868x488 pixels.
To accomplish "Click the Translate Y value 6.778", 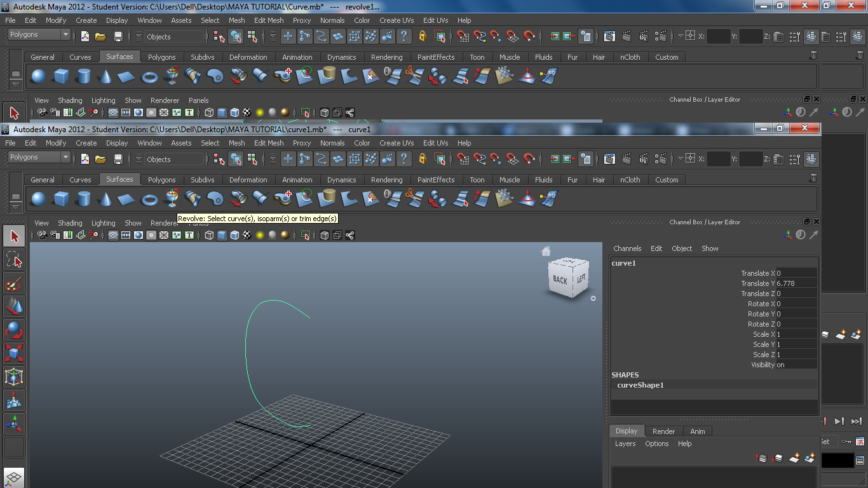I will [x=796, y=283].
